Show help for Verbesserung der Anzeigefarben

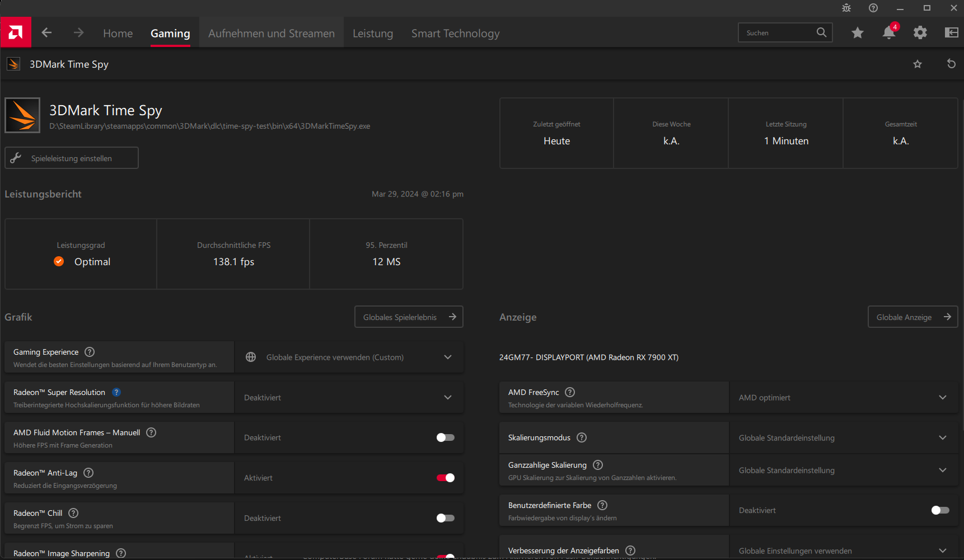point(630,550)
